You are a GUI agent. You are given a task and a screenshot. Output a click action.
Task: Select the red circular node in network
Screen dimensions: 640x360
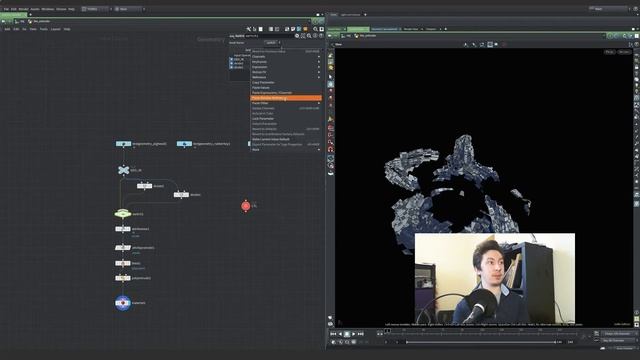pyautogui.click(x=246, y=206)
